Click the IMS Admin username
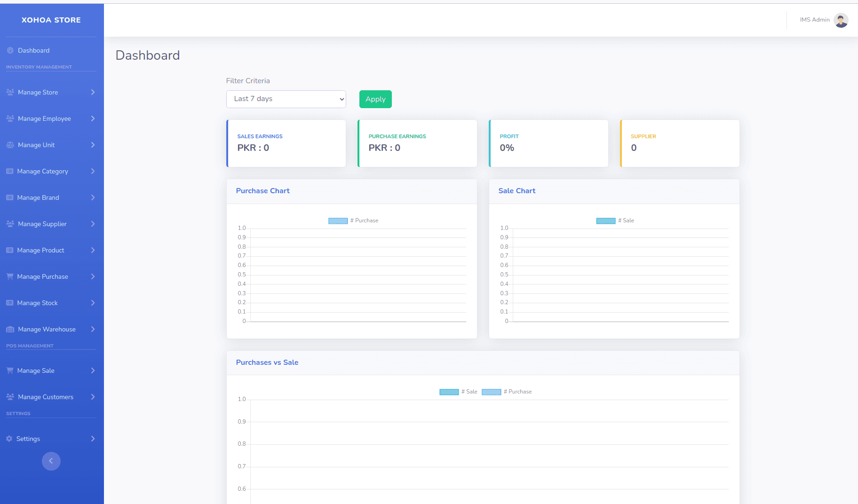858x504 pixels. [x=815, y=20]
